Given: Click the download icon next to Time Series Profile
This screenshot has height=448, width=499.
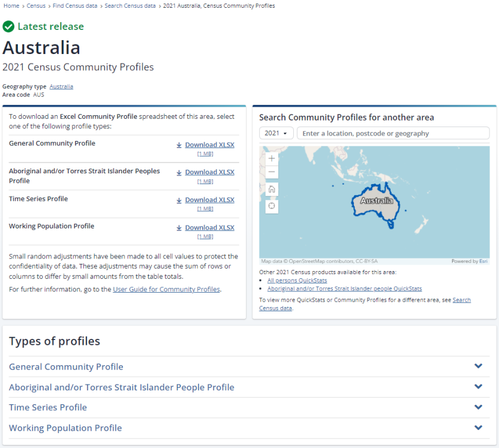Looking at the screenshot, I should coord(179,200).
